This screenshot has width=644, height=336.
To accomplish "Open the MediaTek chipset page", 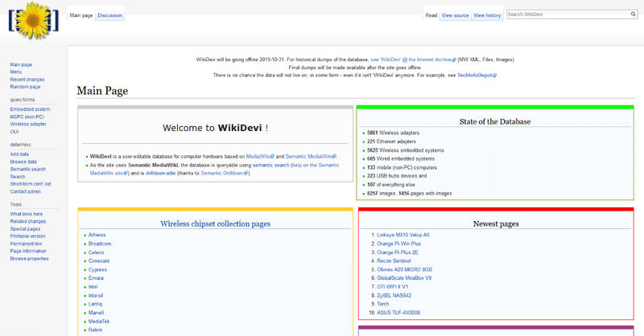I will (99, 322).
